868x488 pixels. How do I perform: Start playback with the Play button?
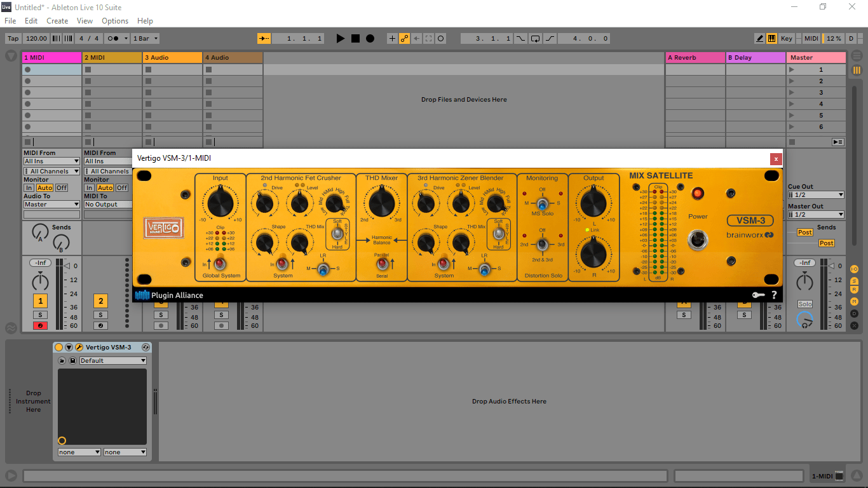pyautogui.click(x=341, y=39)
